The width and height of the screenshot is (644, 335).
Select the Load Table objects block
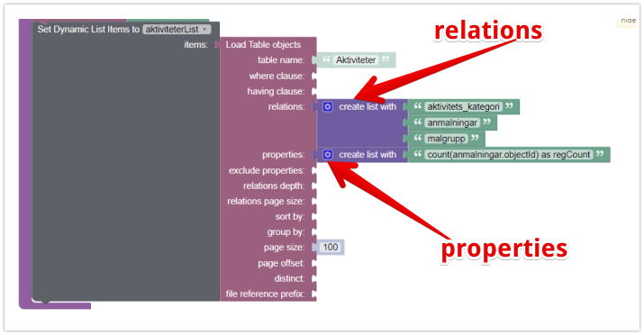(263, 45)
